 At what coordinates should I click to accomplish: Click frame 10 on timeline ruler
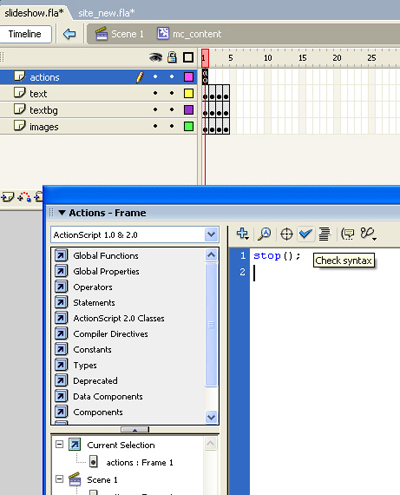tap(268, 58)
